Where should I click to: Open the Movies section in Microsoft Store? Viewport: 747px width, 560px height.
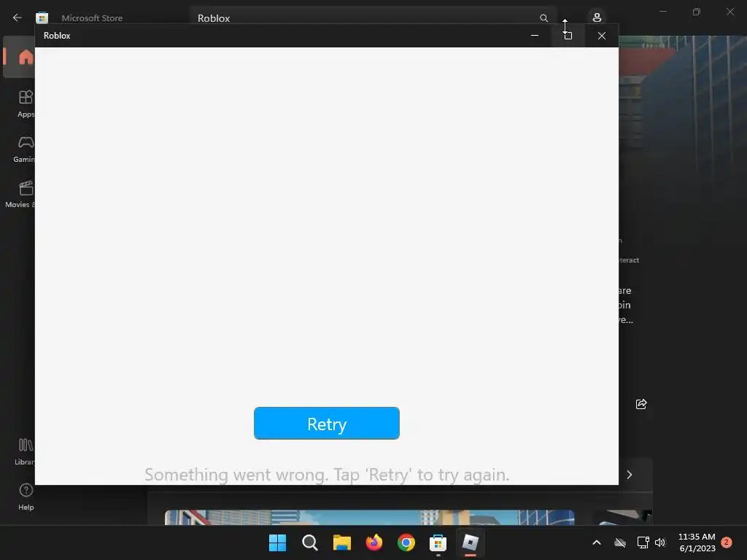[x=21, y=194]
